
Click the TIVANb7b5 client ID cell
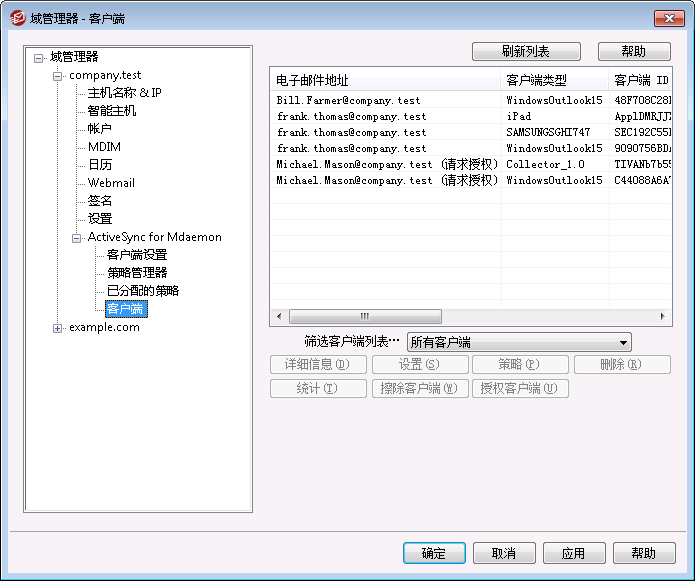click(x=640, y=164)
